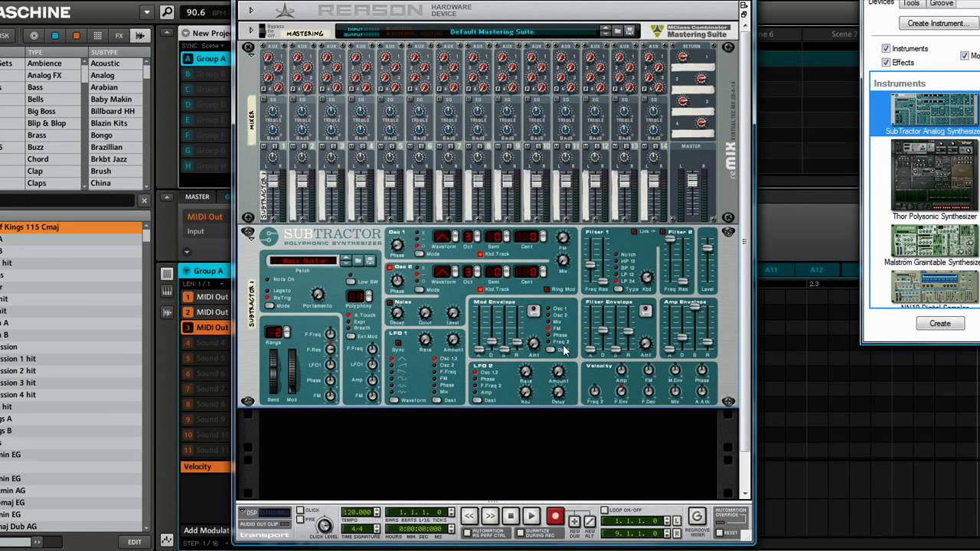The width and height of the screenshot is (980, 551).
Task: Select the sample waveform filter icon in Maschine browser
Action: pyautogui.click(x=140, y=35)
